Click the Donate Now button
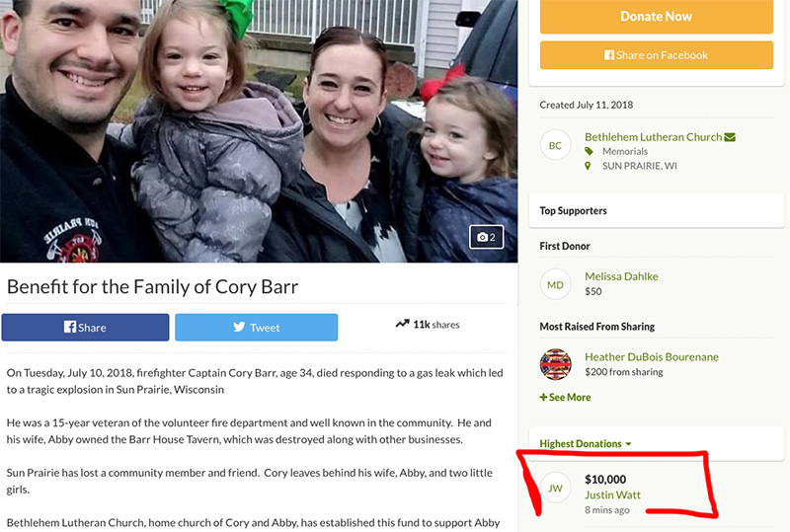Screen dimensions: 790x532 [x=656, y=17]
